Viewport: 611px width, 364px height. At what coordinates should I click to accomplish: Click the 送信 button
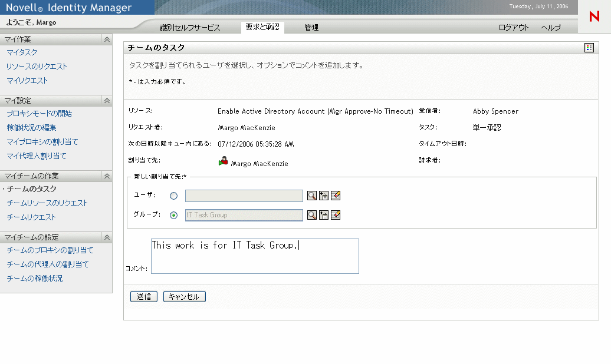(144, 297)
